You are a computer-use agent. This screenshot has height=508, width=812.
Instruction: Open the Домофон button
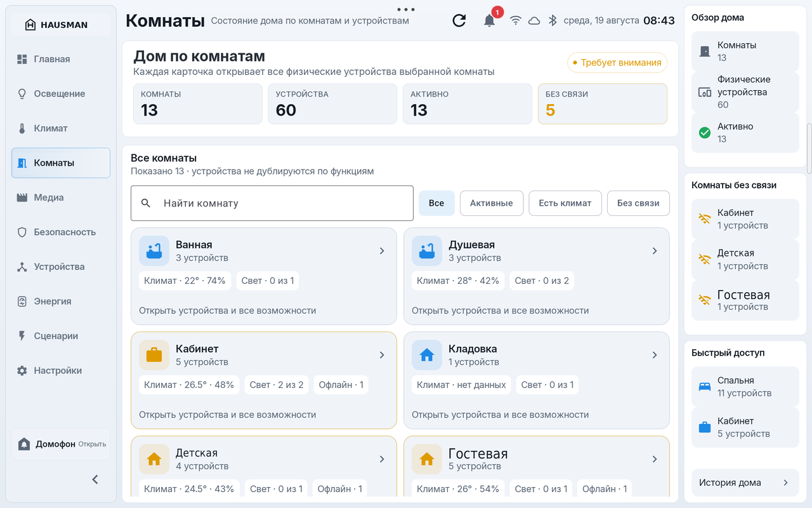coord(61,444)
